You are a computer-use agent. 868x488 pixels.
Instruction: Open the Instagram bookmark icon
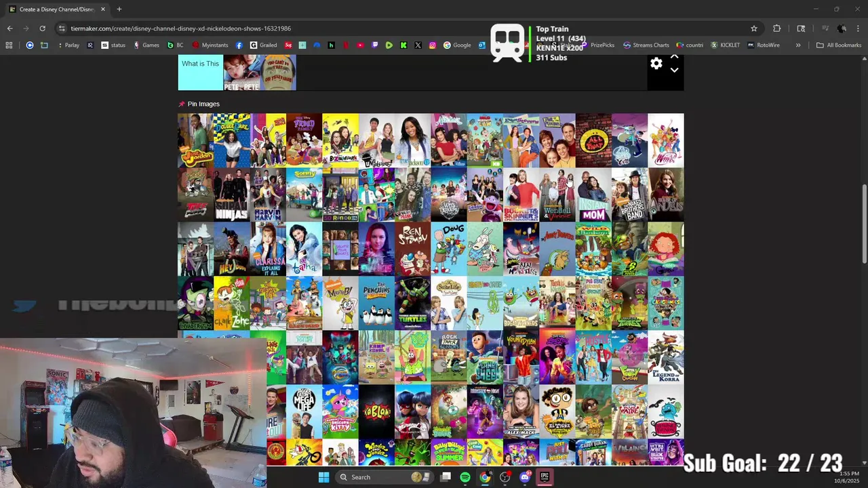pos(433,45)
